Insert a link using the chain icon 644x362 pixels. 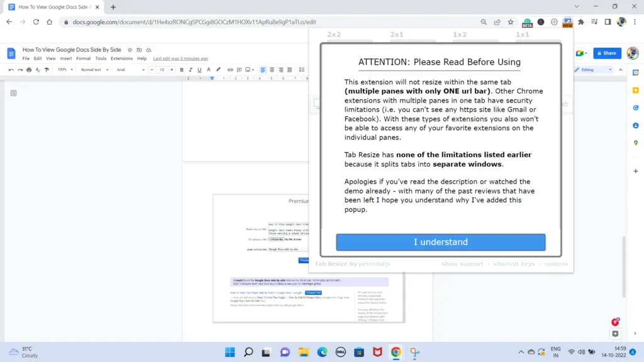[230, 70]
